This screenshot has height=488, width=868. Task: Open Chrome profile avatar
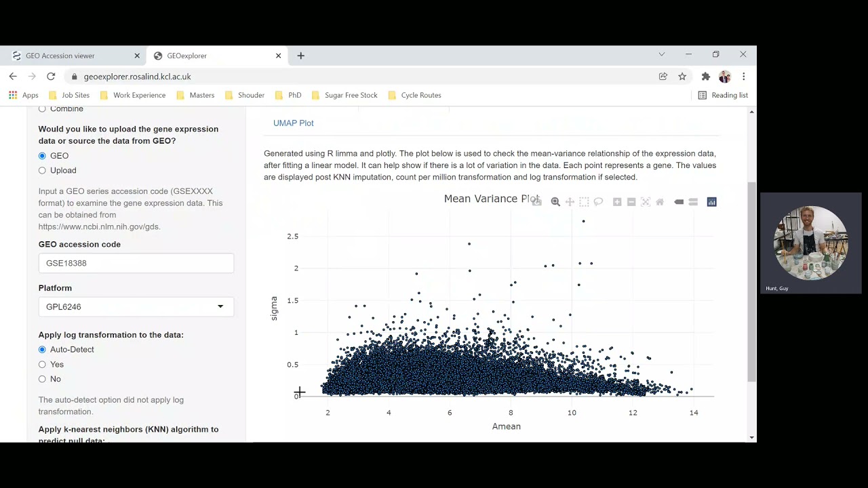point(725,77)
